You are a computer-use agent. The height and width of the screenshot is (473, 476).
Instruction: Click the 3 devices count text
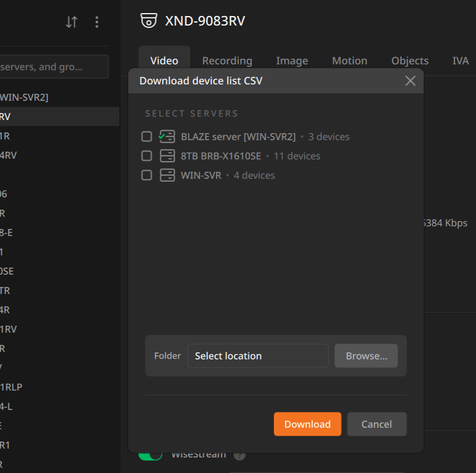pos(329,137)
